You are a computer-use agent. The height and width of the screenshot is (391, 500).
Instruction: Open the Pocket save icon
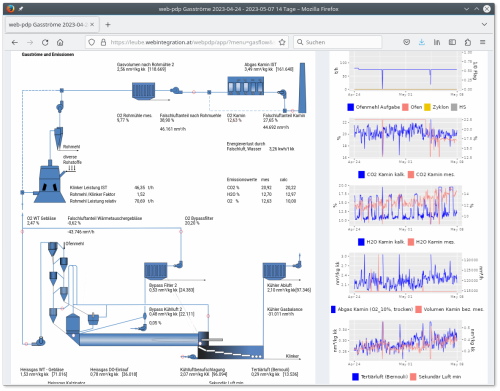tap(406, 42)
